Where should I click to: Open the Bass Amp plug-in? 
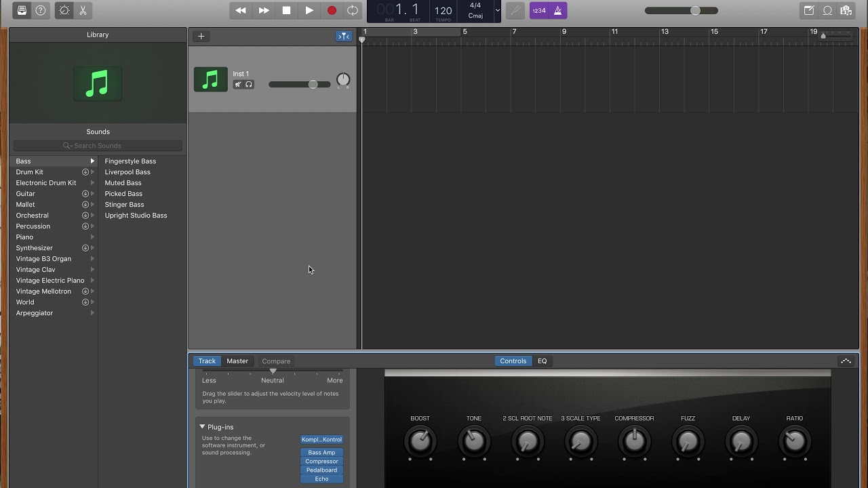click(x=321, y=453)
